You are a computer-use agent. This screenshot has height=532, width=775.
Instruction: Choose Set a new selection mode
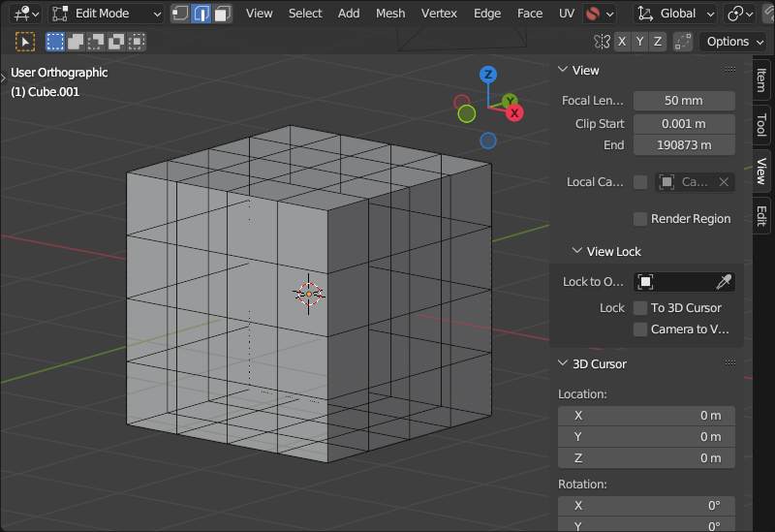pos(55,42)
